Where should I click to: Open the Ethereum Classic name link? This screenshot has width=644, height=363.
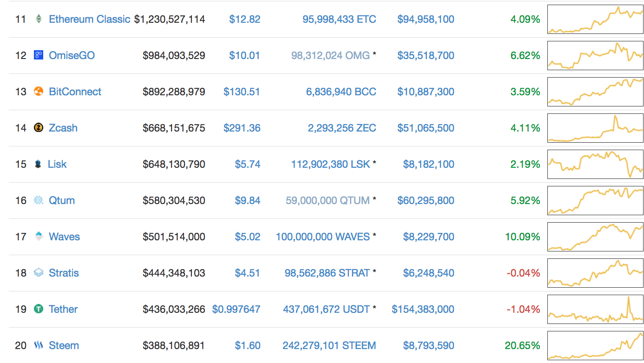click(x=89, y=19)
